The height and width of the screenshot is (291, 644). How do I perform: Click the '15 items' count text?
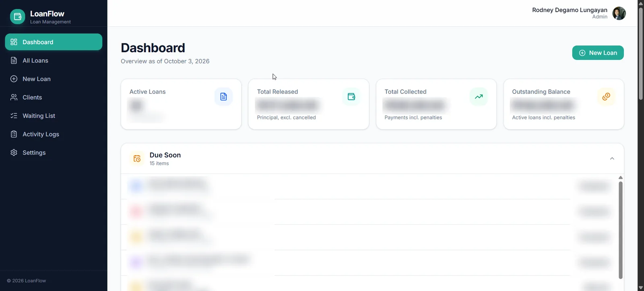[159, 164]
